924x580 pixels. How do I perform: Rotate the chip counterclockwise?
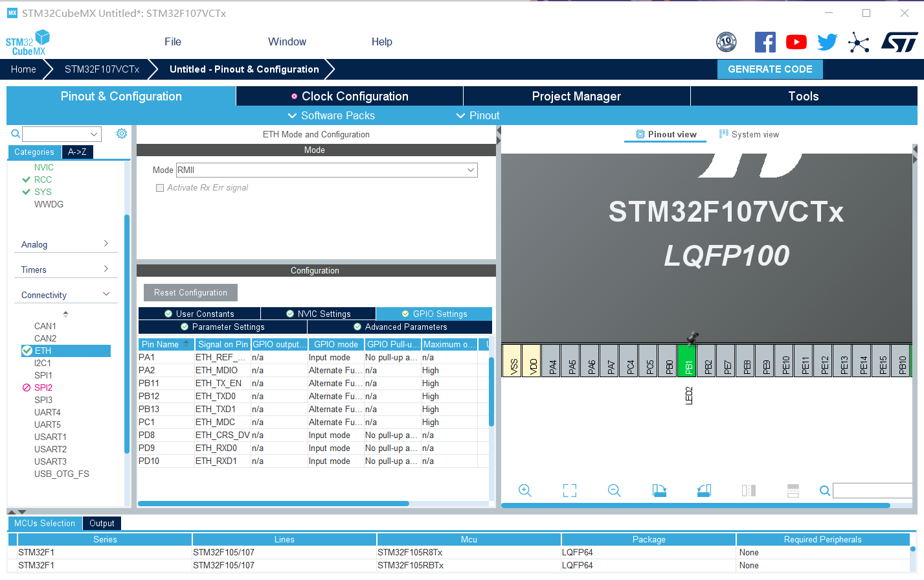(704, 491)
